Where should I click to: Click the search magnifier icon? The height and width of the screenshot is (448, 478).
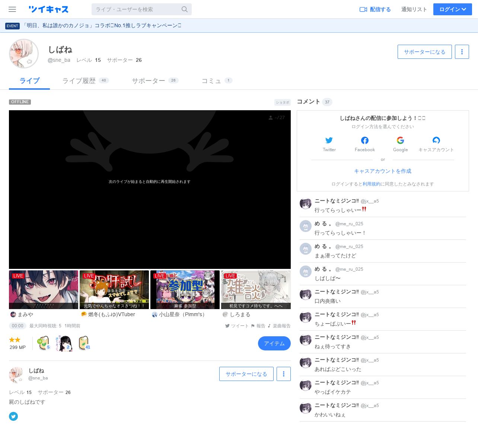185,9
